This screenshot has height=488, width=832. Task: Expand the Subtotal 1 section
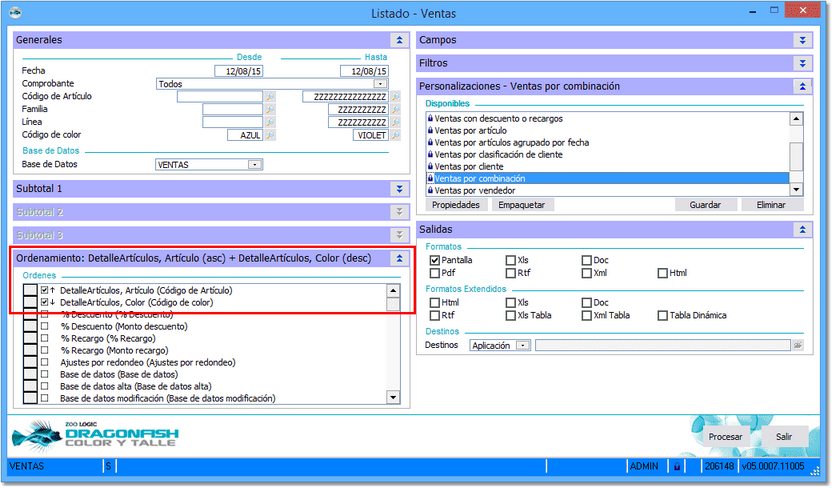pos(398,188)
